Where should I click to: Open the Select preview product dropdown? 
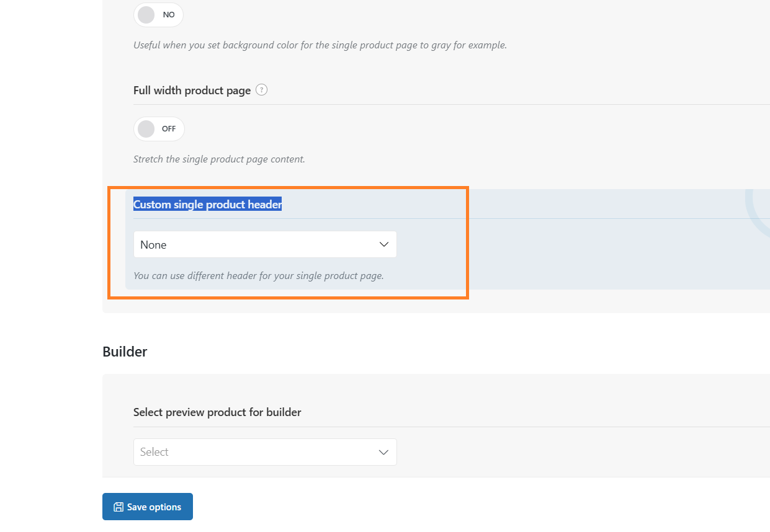click(x=265, y=452)
